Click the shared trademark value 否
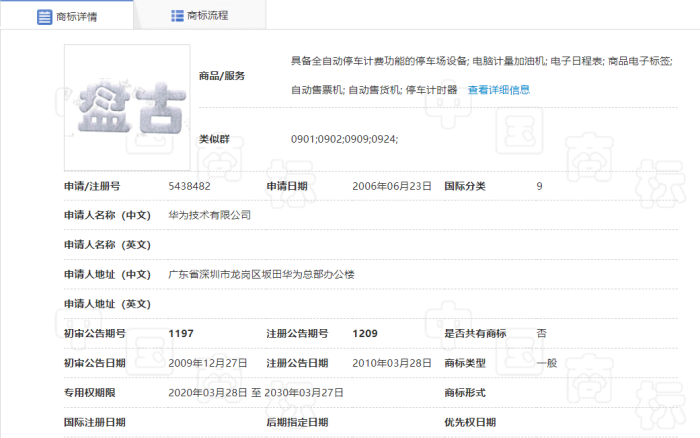Screen dimensions: 700x438 pyautogui.click(x=542, y=334)
